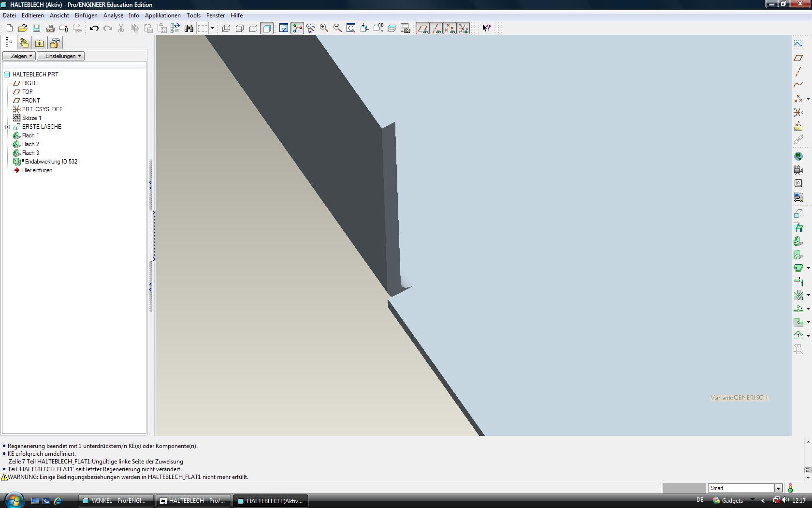Open the Einfügen menu

[86, 15]
